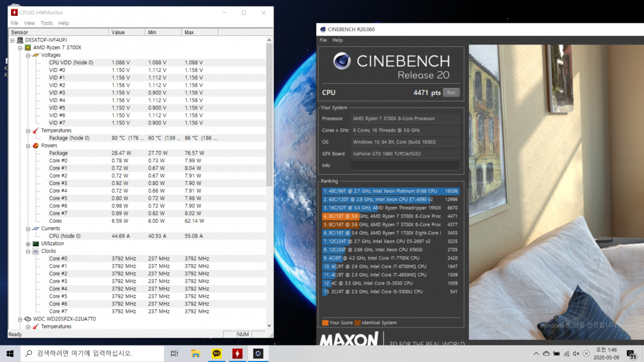Click the Cinebench title bar logo icon
Viewport: 644px width, 362px height.
(x=323, y=30)
